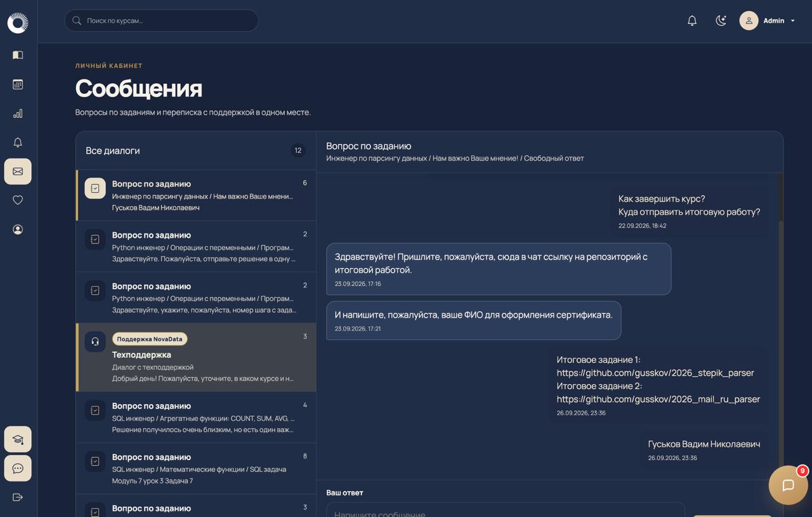Select the envelope messages icon in sidebar
Viewport: 812px width, 517px height.
[x=18, y=171]
